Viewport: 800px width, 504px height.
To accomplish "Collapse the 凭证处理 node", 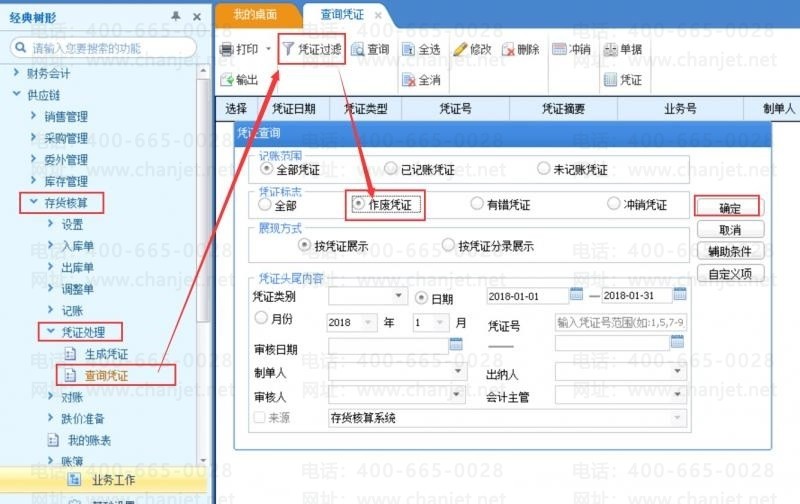I will click(x=51, y=332).
